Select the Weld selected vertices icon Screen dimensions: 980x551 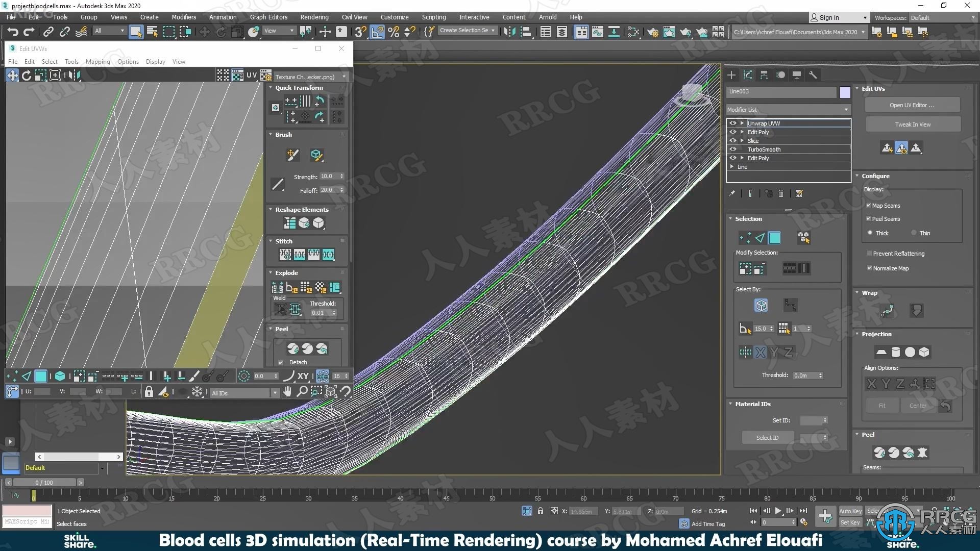point(279,311)
